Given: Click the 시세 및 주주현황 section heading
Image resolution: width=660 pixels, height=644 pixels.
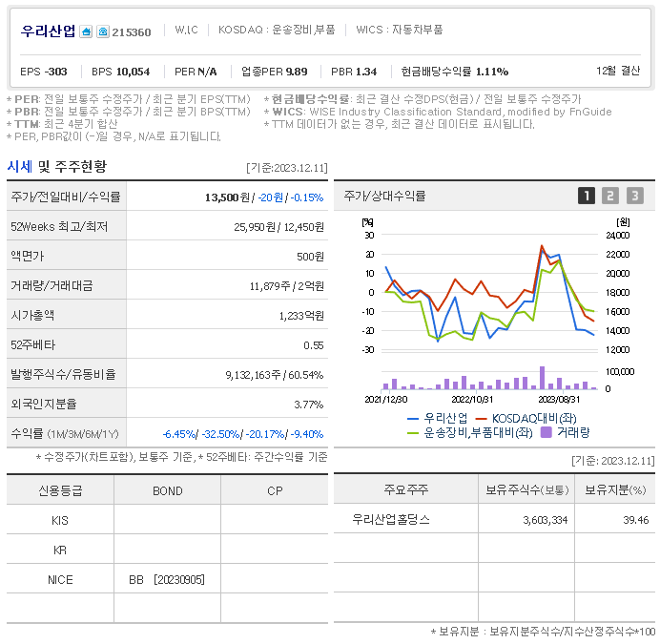Looking at the screenshot, I should click(x=57, y=167).
